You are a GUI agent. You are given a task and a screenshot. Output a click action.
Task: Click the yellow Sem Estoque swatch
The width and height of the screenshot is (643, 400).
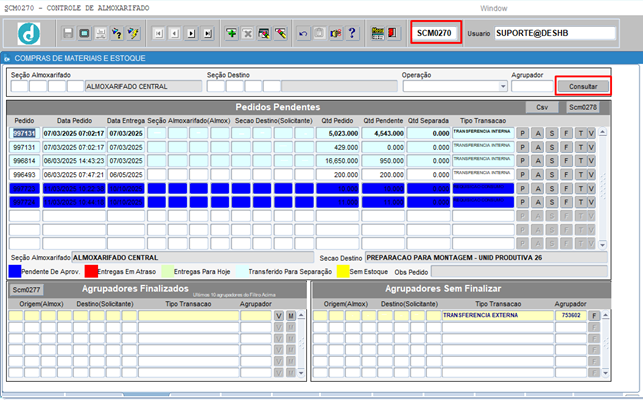point(343,272)
